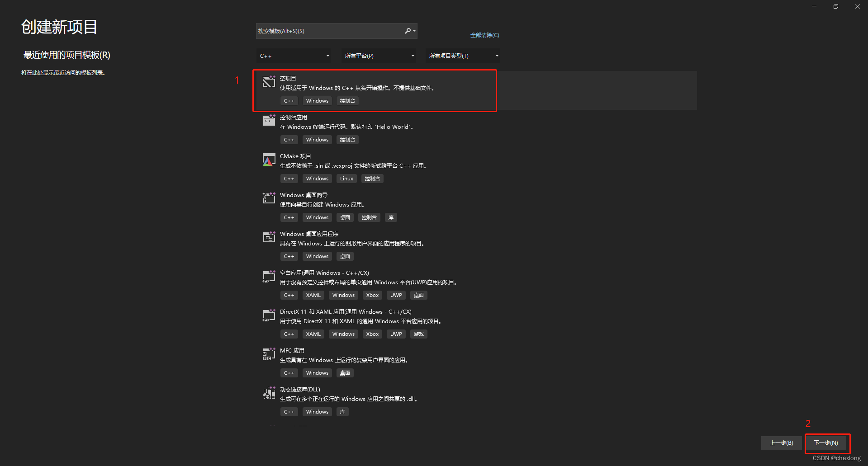Viewport: 868px width, 466px height.
Task: Click the 空白应用 (C++/CX) template icon
Action: (x=269, y=276)
